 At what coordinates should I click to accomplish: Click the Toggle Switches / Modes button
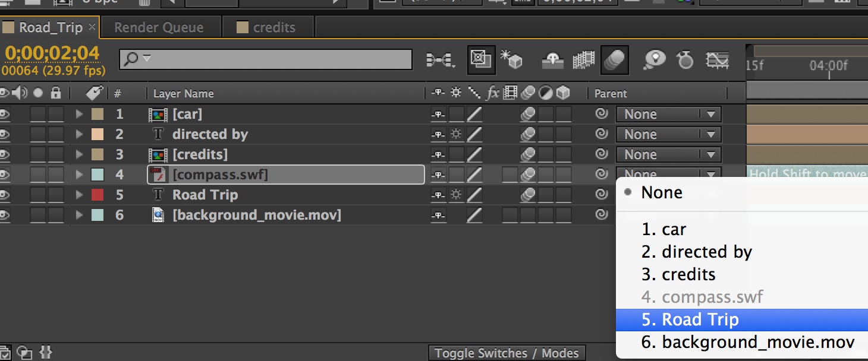pyautogui.click(x=507, y=353)
